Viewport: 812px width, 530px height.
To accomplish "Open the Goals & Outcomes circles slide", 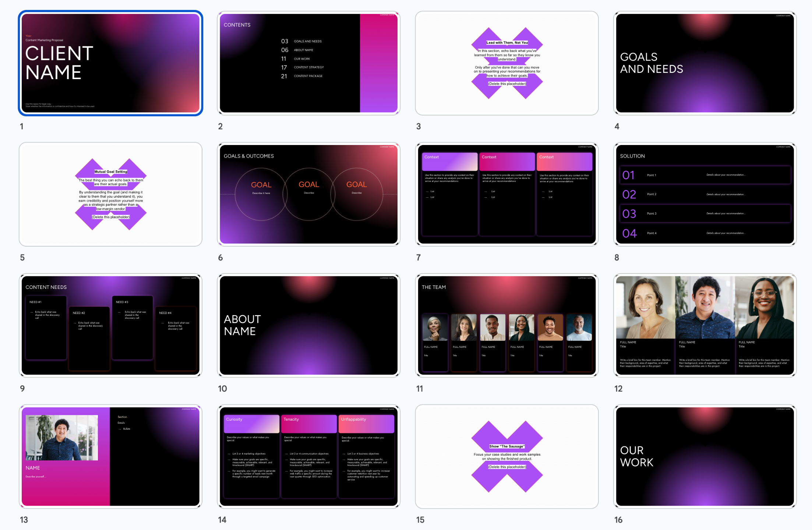I will pos(308,194).
